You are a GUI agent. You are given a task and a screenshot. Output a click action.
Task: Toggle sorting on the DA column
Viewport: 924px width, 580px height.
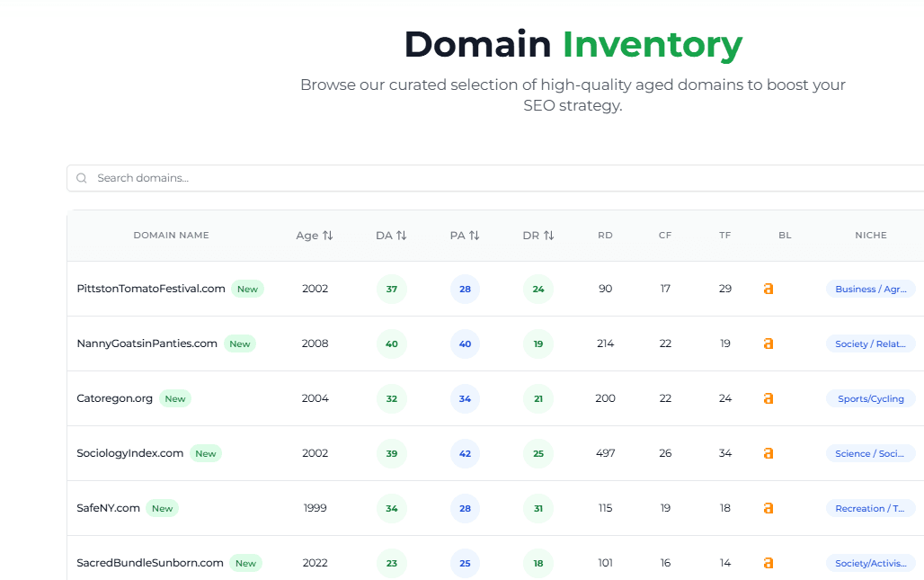point(402,235)
